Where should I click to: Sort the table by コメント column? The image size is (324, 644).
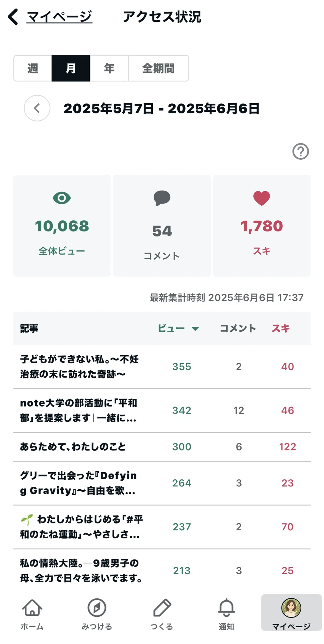click(238, 328)
